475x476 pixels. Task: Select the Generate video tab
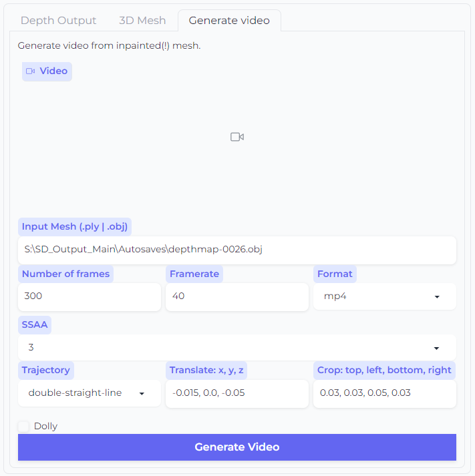coord(229,20)
